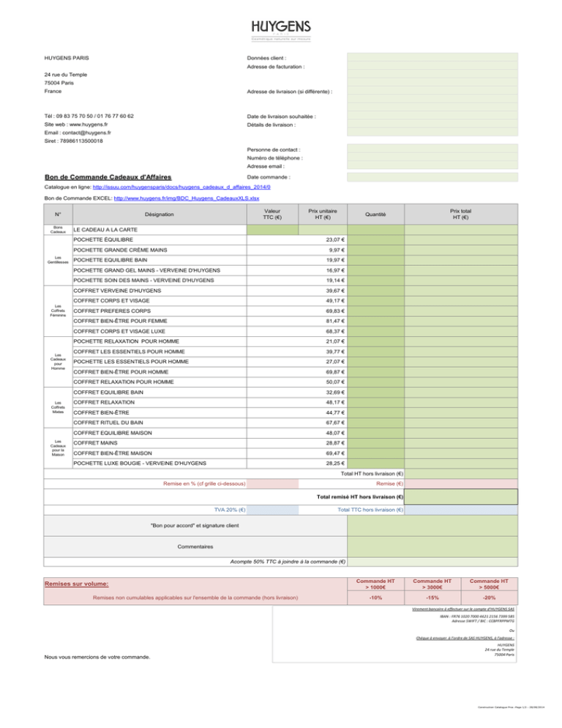This screenshot has width=562, height=728.
Task: Click 'POCHETTE LUXE BOUGIE - VERVEINE D'HUYGENS' text
Action: (x=140, y=464)
